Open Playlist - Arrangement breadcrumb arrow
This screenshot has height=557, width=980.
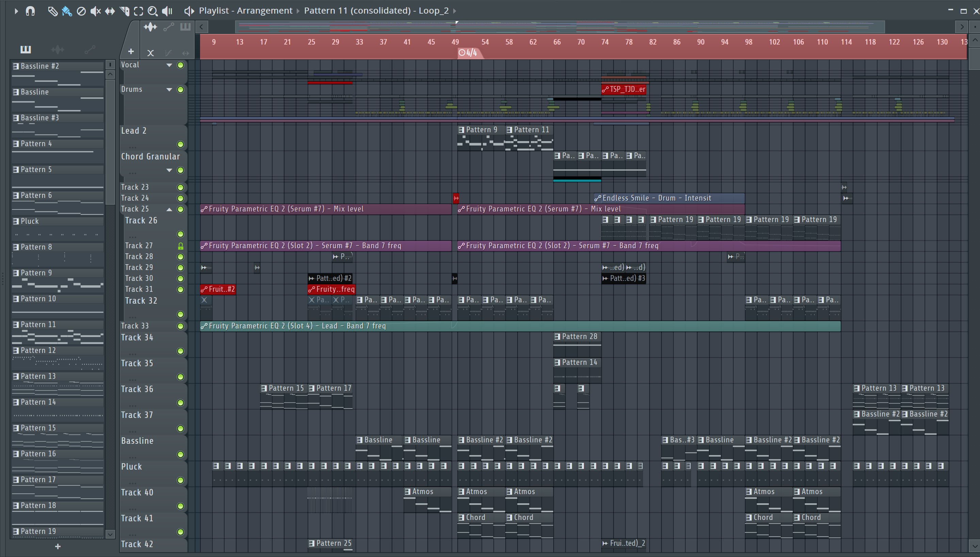pos(298,11)
